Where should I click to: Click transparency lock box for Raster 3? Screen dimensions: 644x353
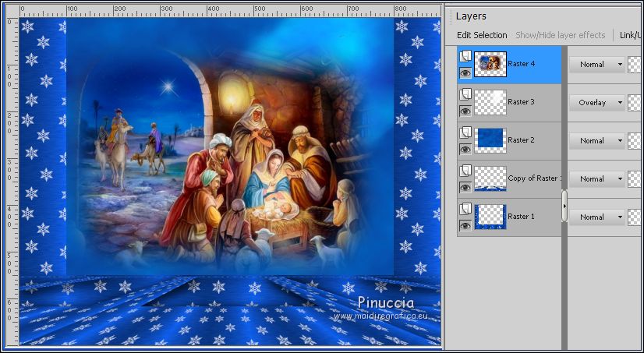pyautogui.click(x=635, y=103)
